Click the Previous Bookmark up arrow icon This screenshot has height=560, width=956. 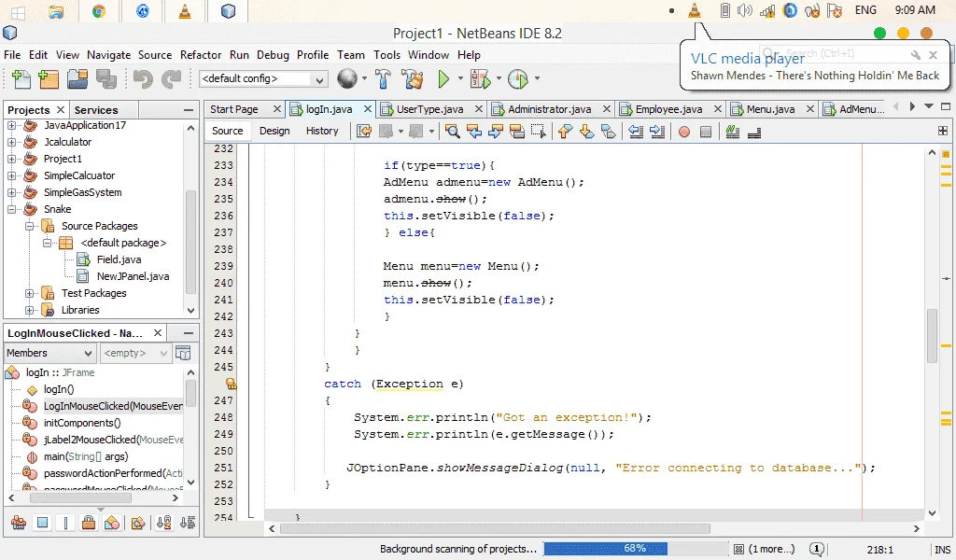pyautogui.click(x=565, y=132)
